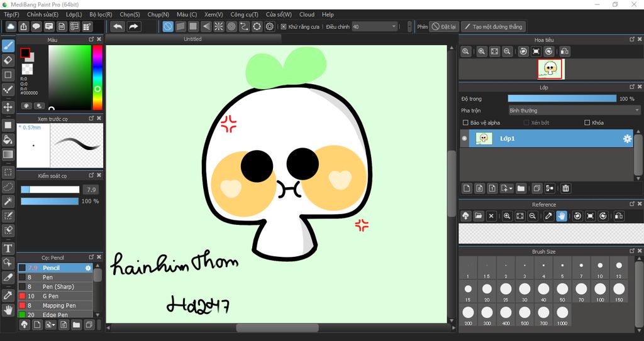Screen dimensions: 644x341
Task: Enable parallel lines snap guide
Action: pyautogui.click(x=180, y=26)
